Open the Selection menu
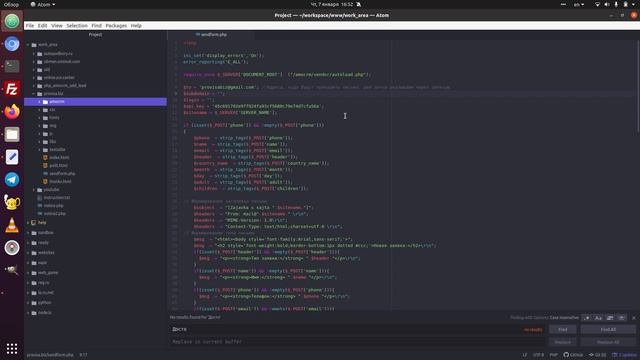 [x=77, y=25]
